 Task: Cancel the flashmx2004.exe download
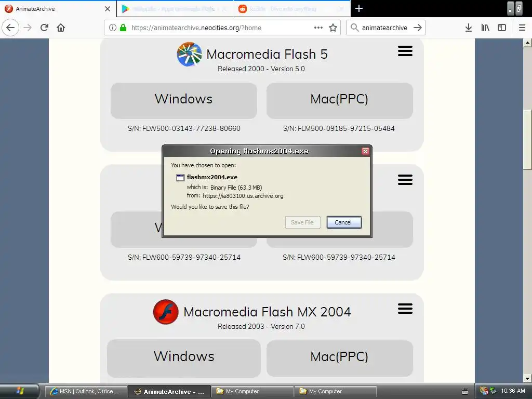[344, 222]
